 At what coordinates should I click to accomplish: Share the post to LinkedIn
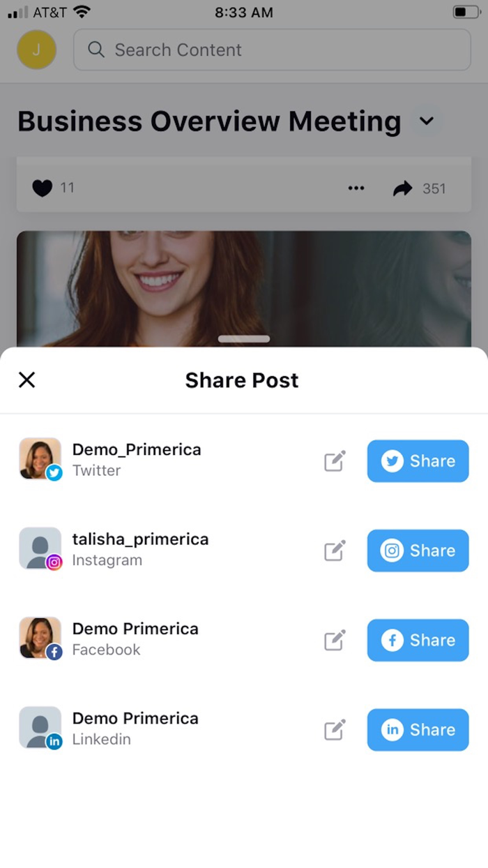[418, 730]
